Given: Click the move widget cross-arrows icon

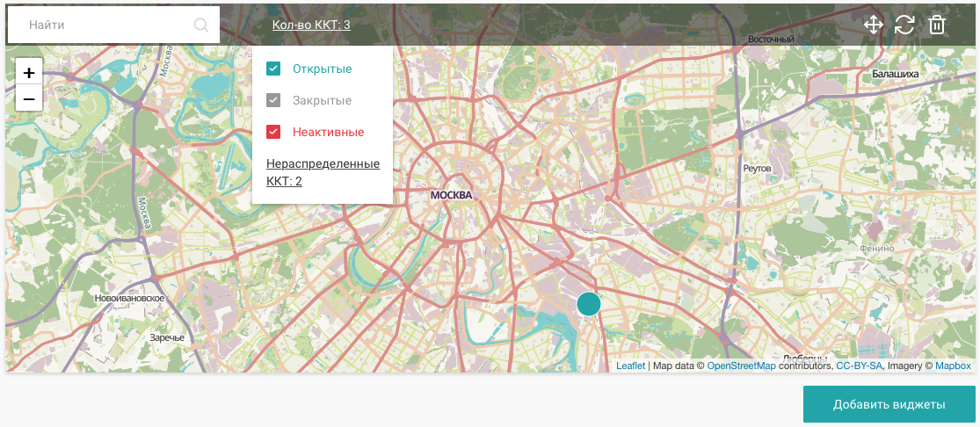Looking at the screenshot, I should click(x=873, y=25).
